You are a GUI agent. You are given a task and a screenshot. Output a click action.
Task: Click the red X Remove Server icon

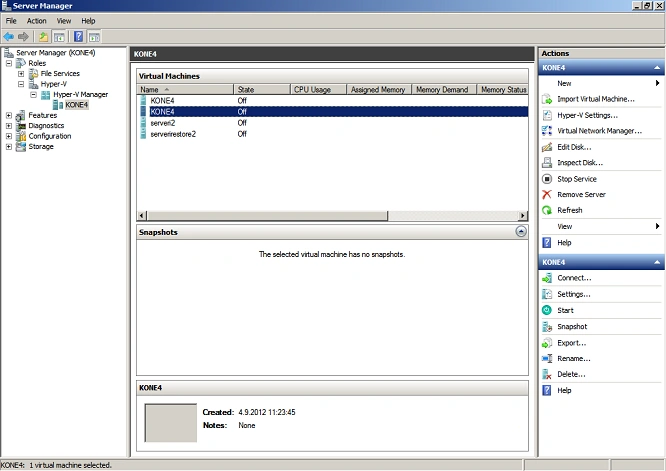(x=547, y=195)
